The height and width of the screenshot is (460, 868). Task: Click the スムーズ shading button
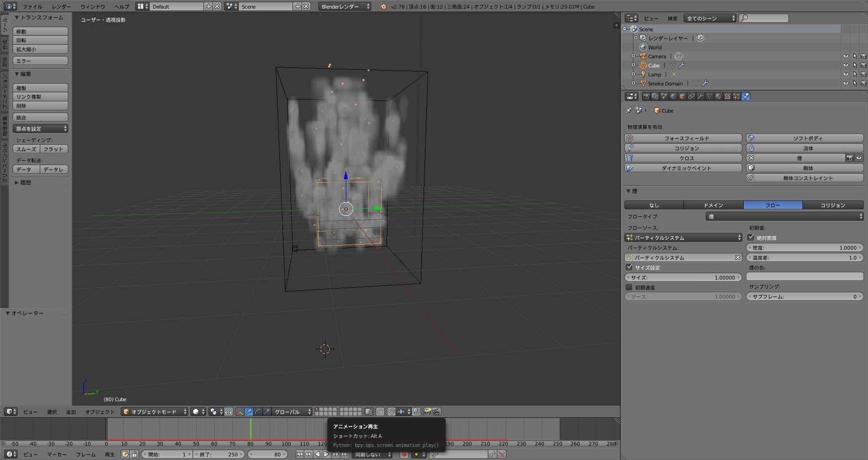point(26,149)
